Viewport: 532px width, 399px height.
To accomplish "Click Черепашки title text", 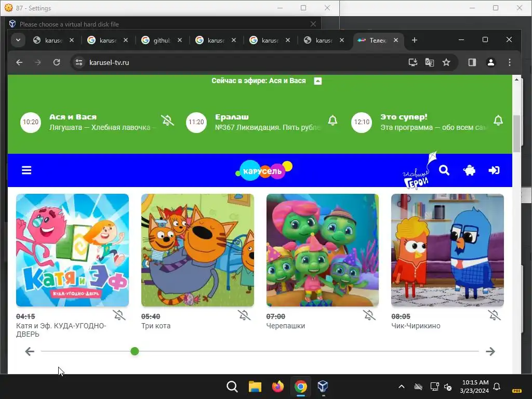I will (285, 326).
